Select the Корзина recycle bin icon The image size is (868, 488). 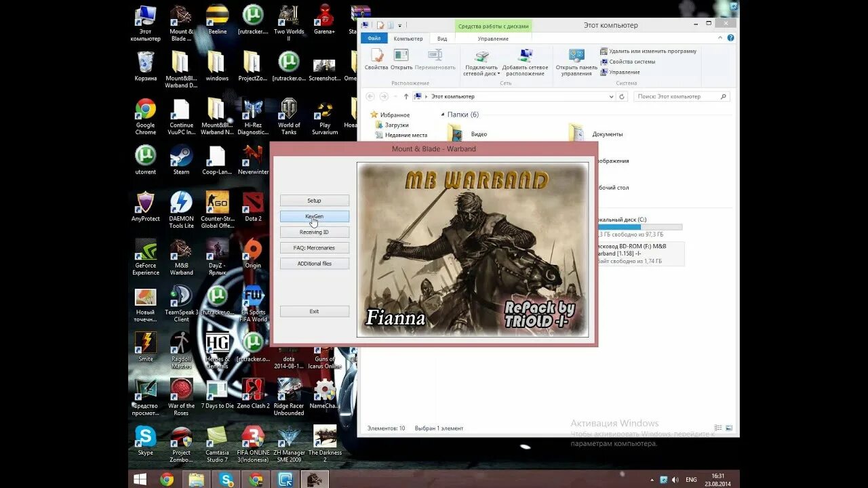pyautogui.click(x=146, y=66)
